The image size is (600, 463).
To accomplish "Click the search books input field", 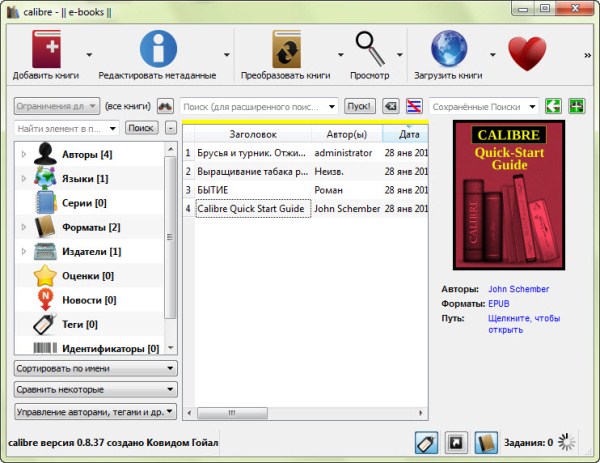I will pos(259,106).
